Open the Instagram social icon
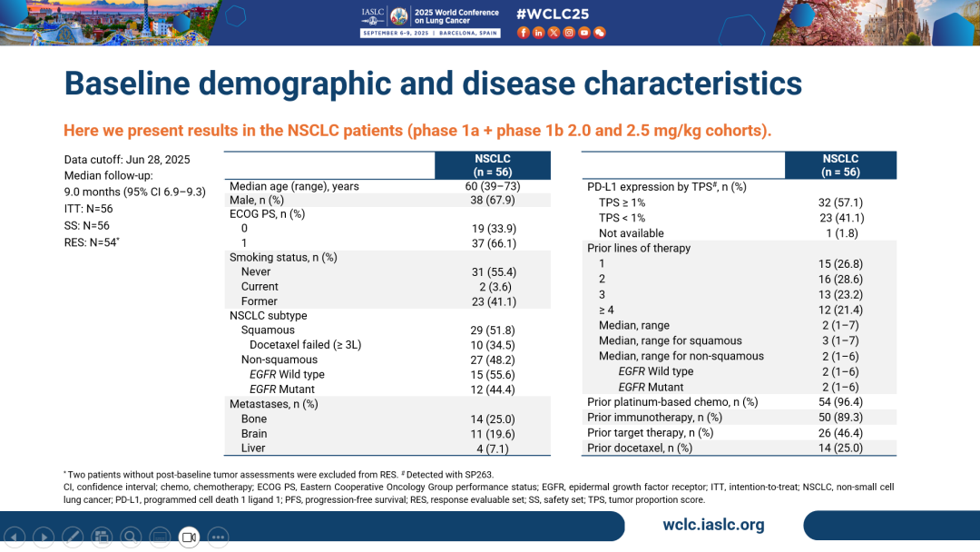 [569, 33]
